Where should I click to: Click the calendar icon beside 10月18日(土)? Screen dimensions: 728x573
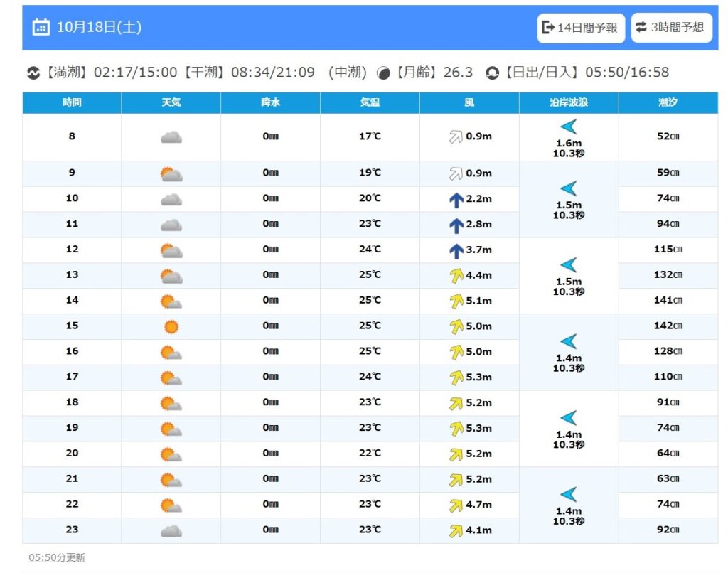pos(41,28)
